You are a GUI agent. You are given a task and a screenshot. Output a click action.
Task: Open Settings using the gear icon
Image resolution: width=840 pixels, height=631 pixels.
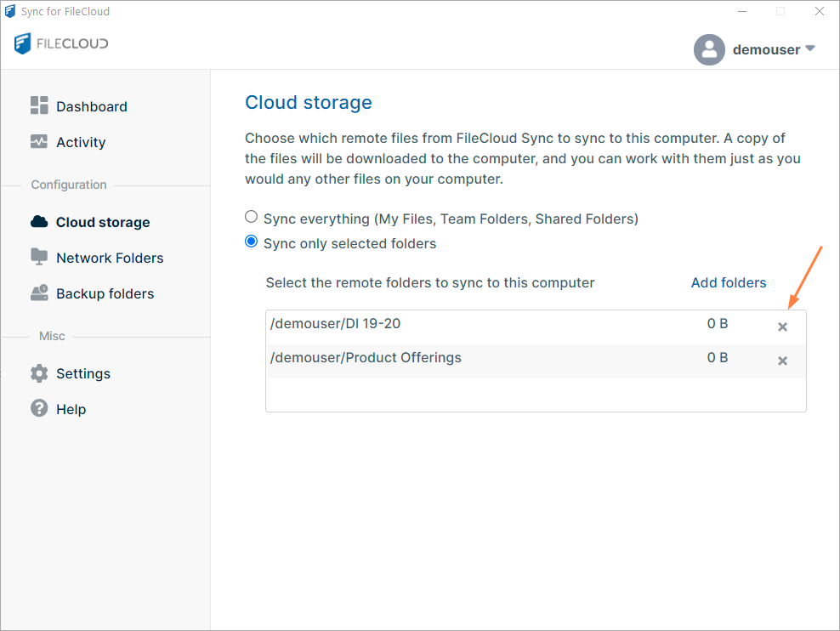coord(39,372)
